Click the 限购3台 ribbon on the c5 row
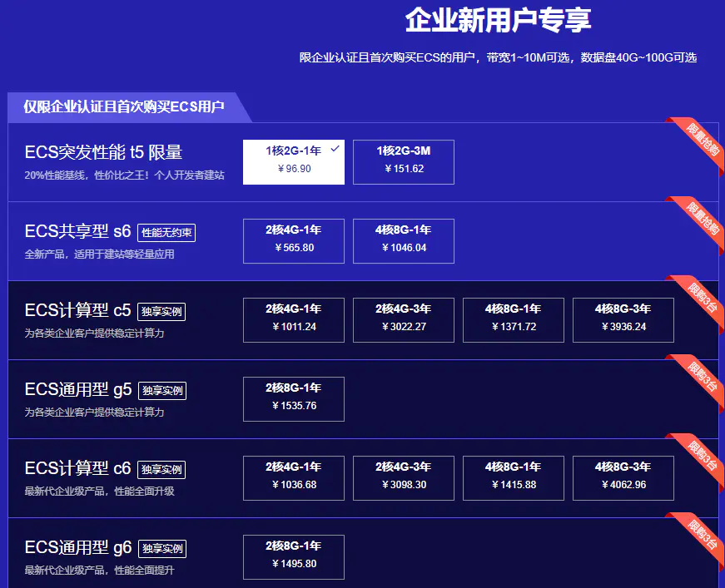 click(701, 299)
